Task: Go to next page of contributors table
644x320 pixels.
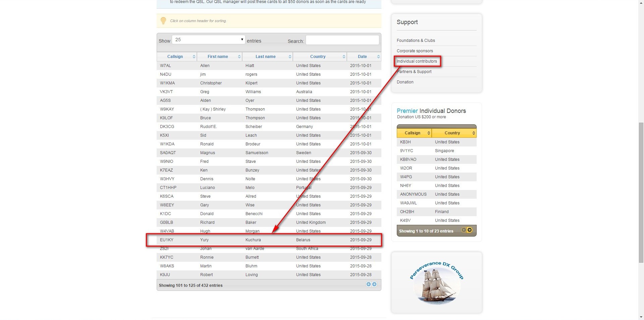Action: 374,284
